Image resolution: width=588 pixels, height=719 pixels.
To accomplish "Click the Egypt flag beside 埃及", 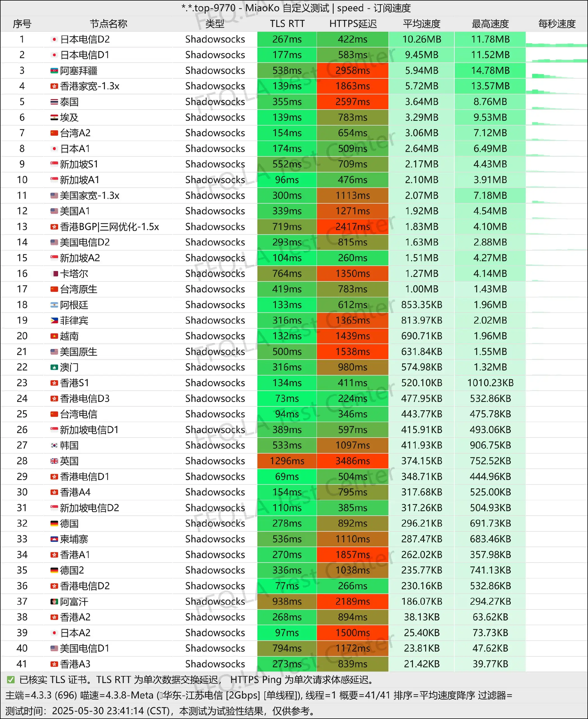I will click(x=54, y=117).
